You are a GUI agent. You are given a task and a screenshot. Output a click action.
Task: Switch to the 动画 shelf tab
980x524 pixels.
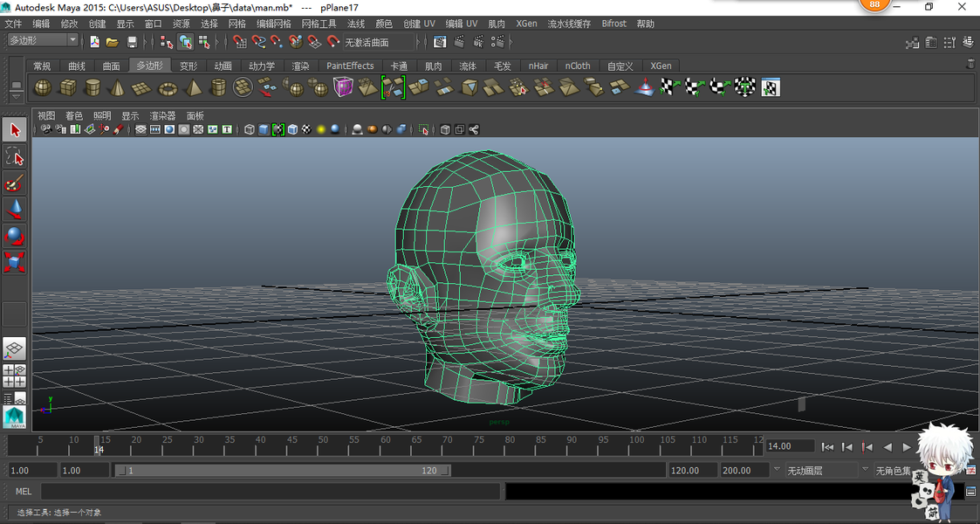(x=223, y=65)
